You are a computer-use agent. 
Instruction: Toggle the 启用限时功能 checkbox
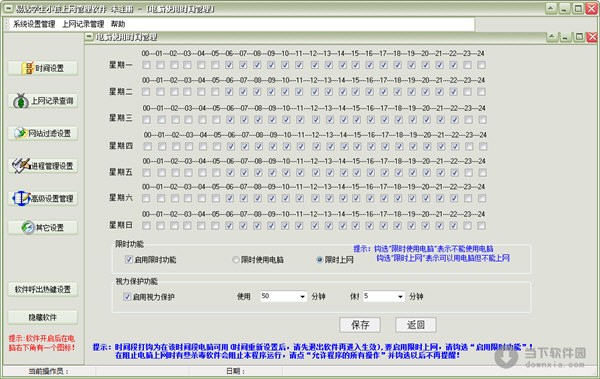click(x=129, y=260)
